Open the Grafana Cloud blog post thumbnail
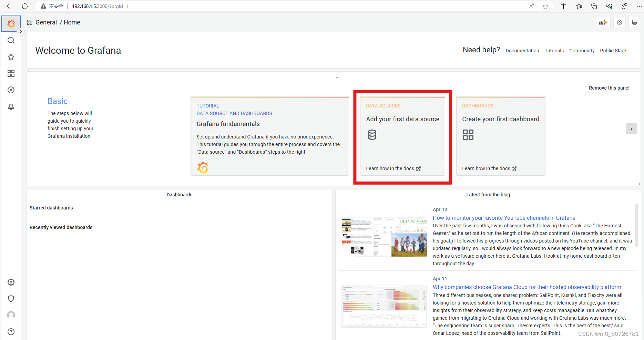 tap(384, 306)
